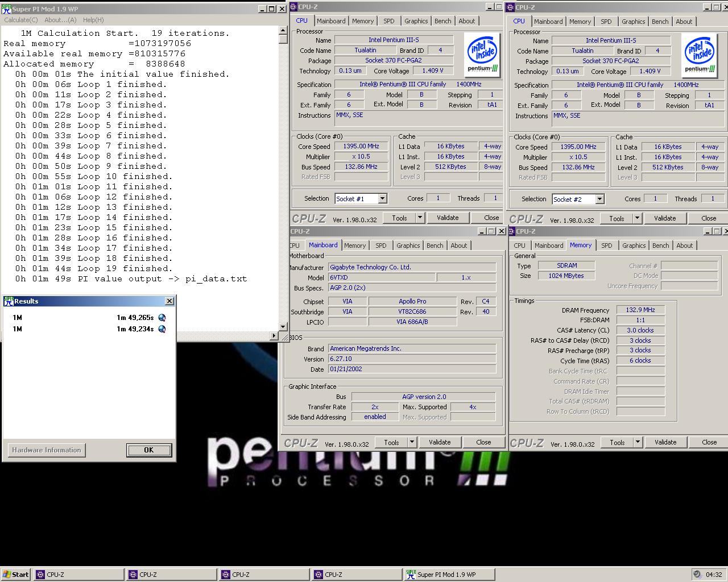Click system tray icon next to clock

pyautogui.click(x=697, y=575)
